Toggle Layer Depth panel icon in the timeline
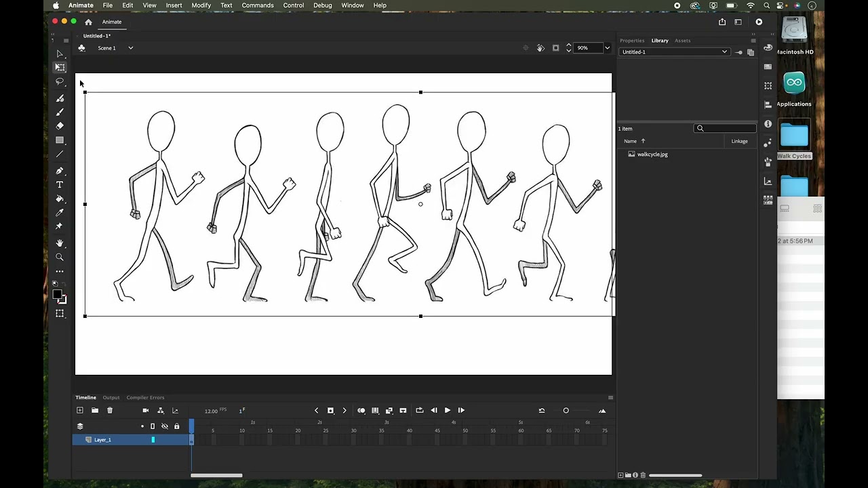Image resolution: width=868 pixels, height=488 pixels. point(175,410)
